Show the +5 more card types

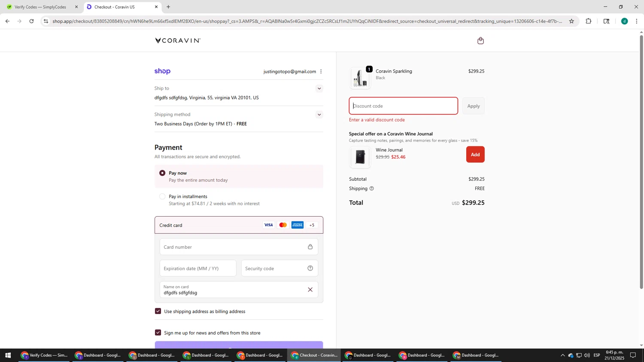312,225
